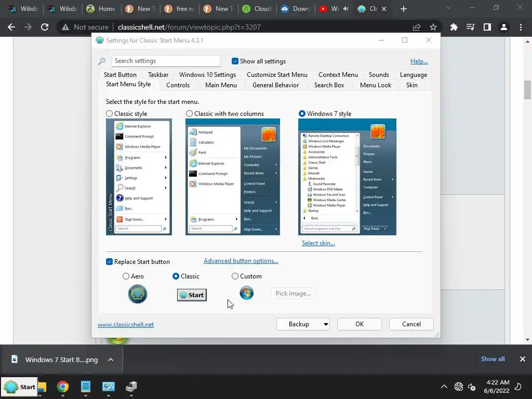Show hidden tray icons chevron
Screen dimensions: 532x399
point(444,387)
